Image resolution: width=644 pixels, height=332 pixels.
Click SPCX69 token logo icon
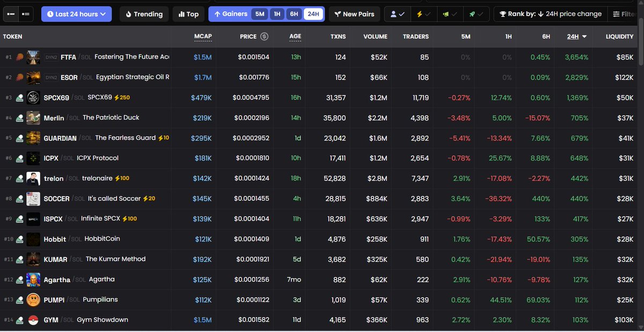coord(33,98)
